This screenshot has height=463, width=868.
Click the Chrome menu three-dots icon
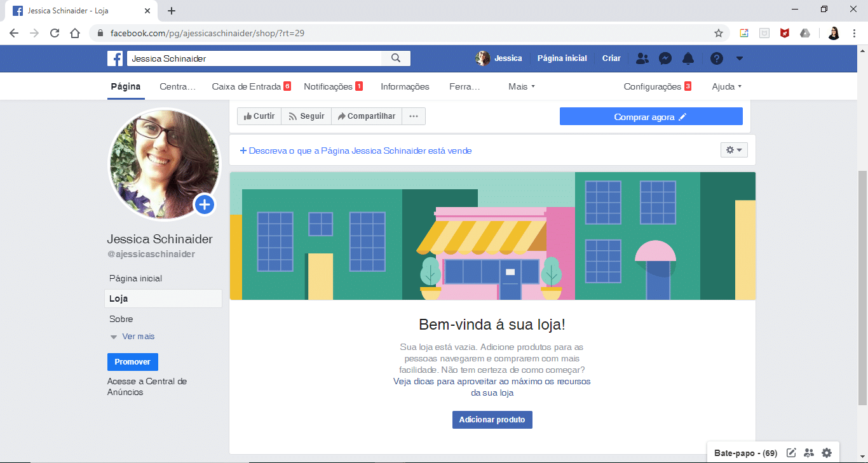855,33
